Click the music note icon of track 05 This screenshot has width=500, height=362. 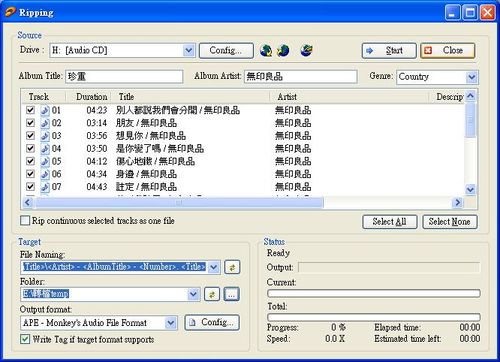pos(45,161)
